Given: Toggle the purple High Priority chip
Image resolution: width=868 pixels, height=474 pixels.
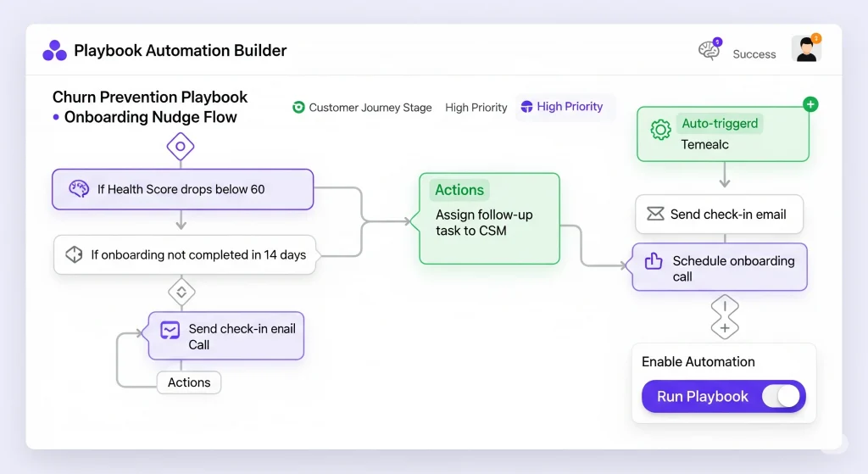Looking at the screenshot, I should coord(562,107).
